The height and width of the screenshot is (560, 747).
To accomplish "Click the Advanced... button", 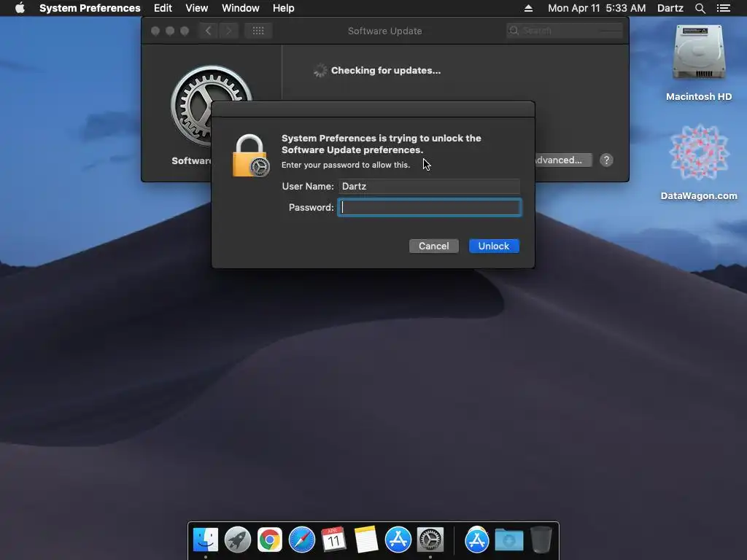I will pos(562,160).
